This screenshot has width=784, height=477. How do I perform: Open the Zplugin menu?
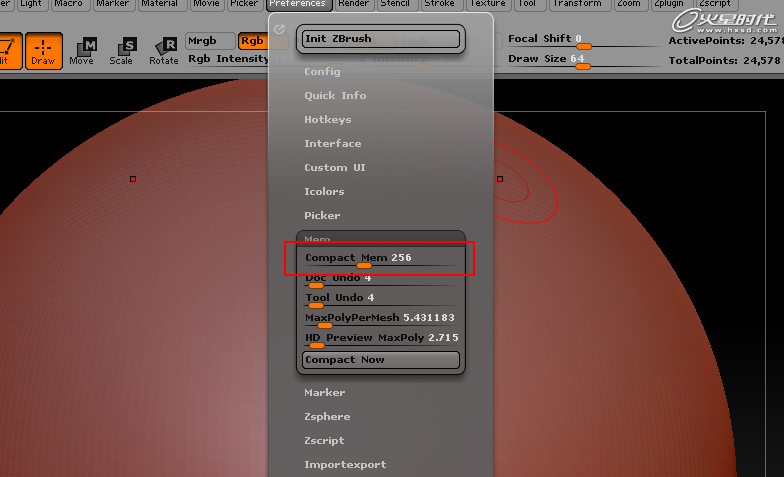pos(669,4)
